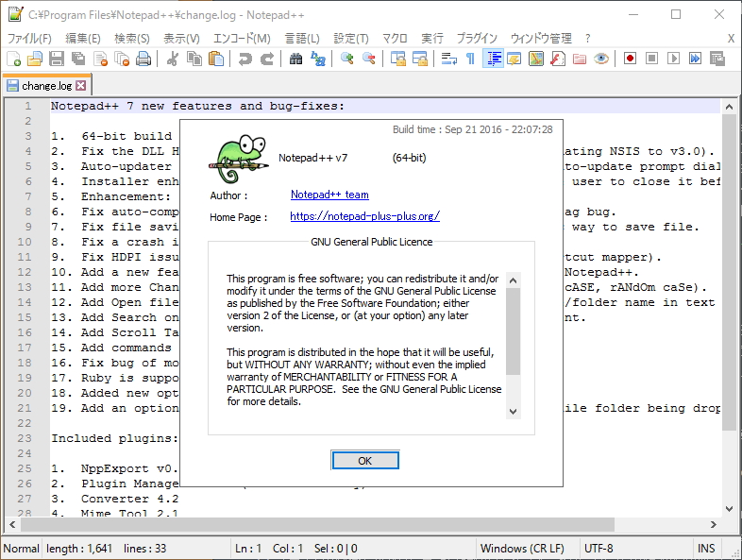Click the Stop recording macro icon
This screenshot has height=560, width=742.
point(651,59)
